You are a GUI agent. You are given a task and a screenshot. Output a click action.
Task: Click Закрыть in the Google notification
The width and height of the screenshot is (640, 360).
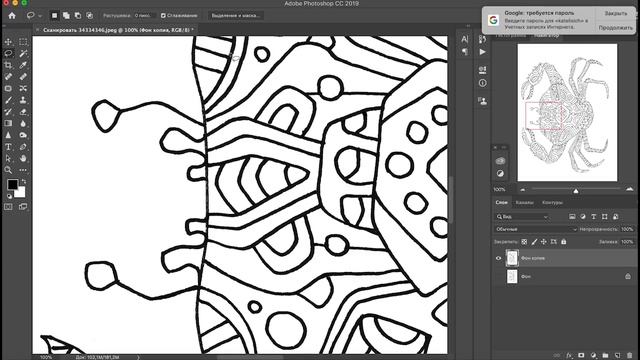(x=616, y=13)
